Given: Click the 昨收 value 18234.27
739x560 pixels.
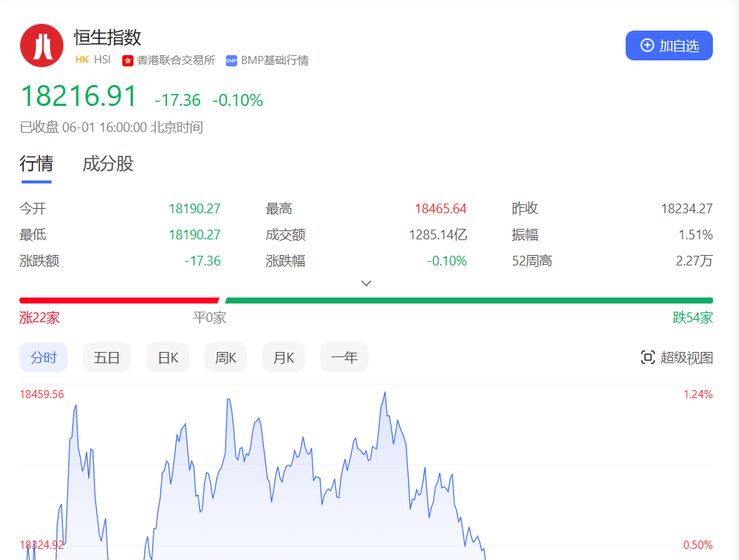Looking at the screenshot, I should [x=687, y=209].
